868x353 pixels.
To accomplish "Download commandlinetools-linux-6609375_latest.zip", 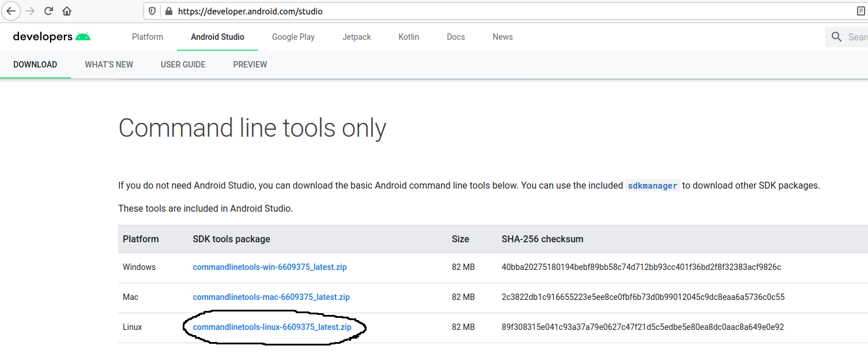I will [272, 327].
